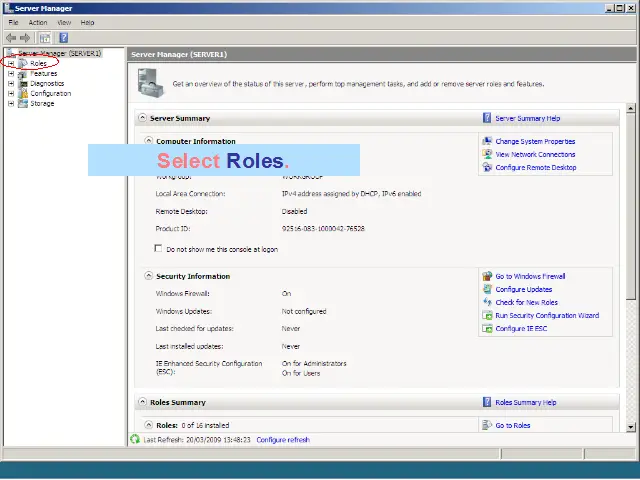Open the Configure IE ESC link
This screenshot has width=640, height=480.
pos(521,328)
